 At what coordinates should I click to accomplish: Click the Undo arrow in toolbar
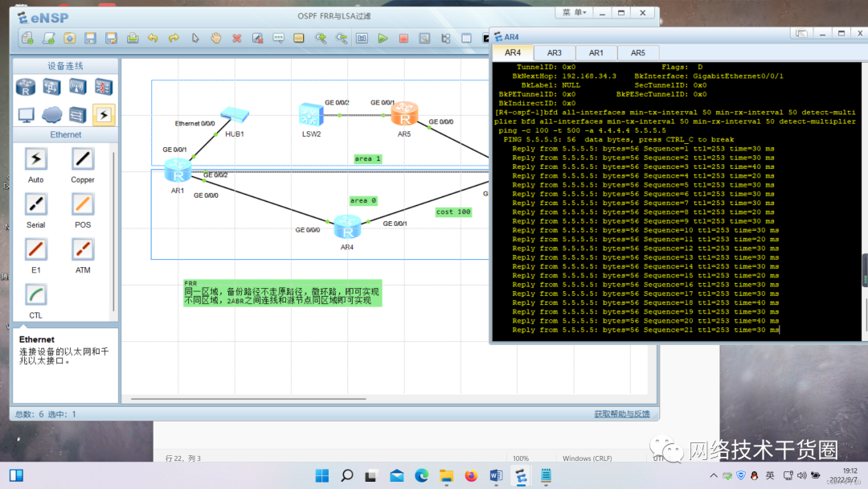(x=154, y=38)
